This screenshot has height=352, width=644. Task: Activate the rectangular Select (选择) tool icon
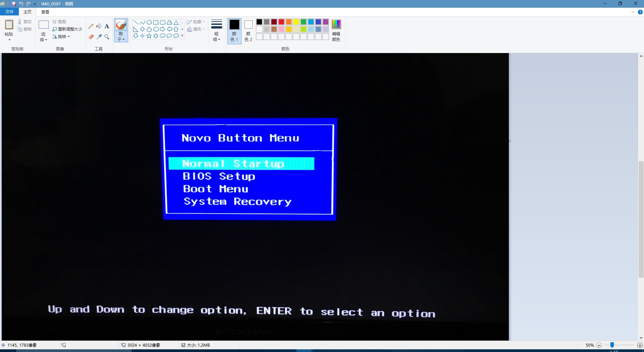(x=44, y=25)
